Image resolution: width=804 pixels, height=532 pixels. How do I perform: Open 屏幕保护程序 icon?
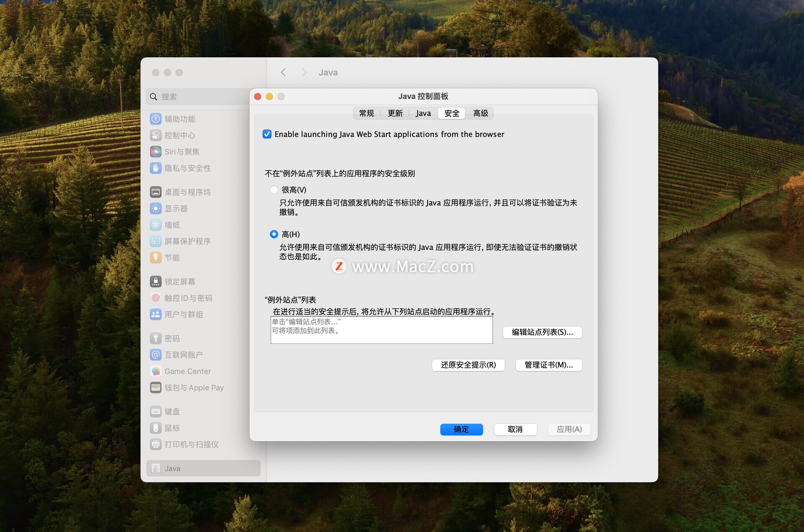click(156, 241)
